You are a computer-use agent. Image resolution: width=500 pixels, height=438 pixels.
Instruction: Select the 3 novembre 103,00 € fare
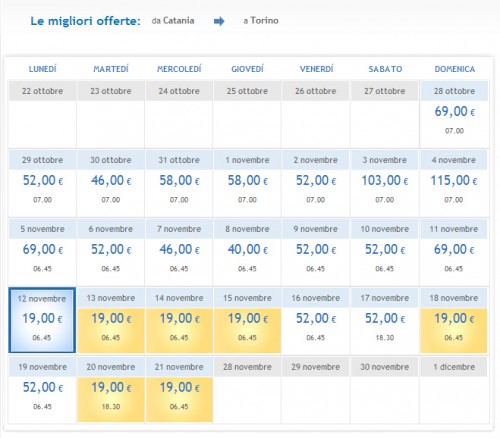(385, 183)
